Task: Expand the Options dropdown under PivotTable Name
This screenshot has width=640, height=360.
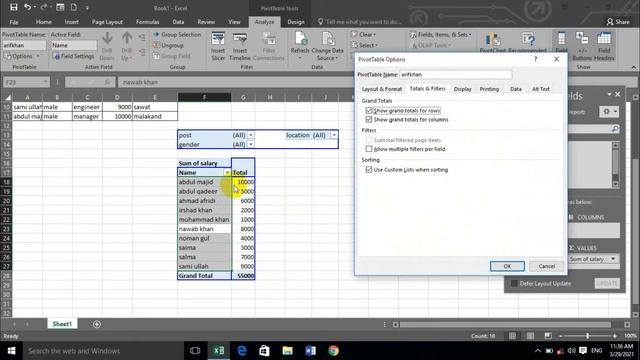Action: tap(22, 56)
